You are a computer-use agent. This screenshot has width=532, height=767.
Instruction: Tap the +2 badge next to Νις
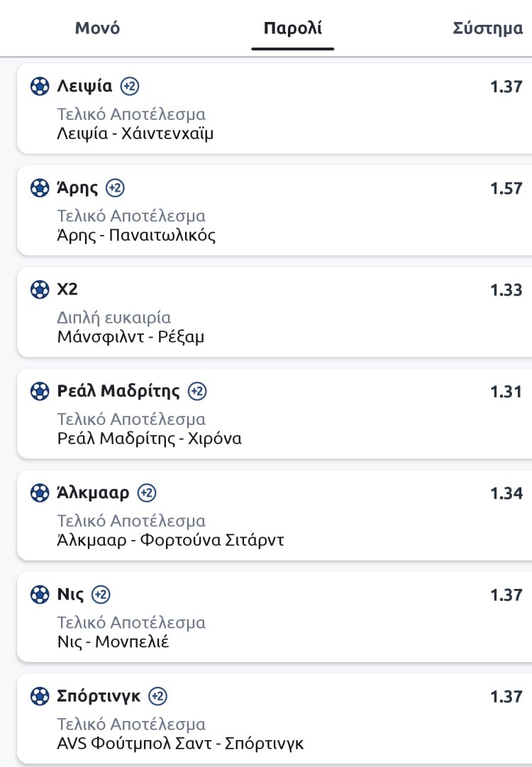click(x=101, y=594)
